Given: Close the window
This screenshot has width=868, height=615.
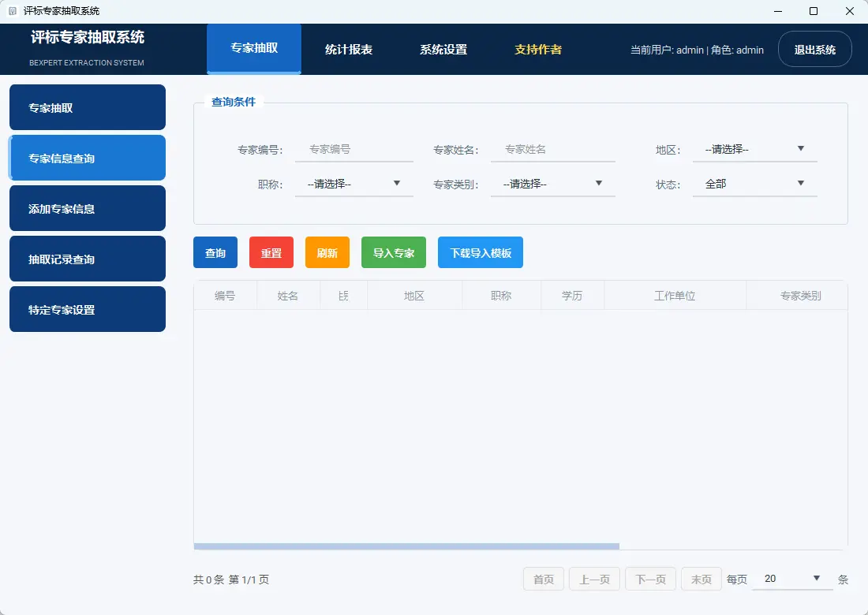Looking at the screenshot, I should (x=850, y=11).
